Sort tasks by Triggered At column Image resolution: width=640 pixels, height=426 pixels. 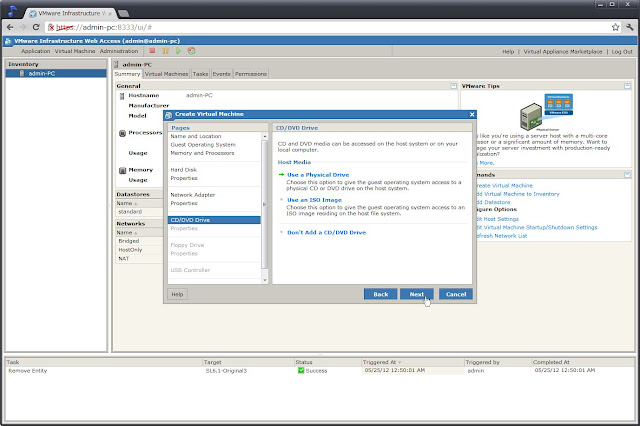point(413,362)
